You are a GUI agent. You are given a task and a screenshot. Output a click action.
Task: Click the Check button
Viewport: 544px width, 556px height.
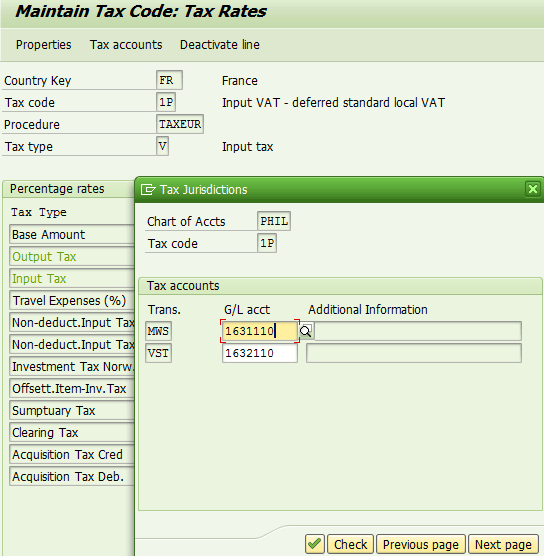click(x=350, y=544)
